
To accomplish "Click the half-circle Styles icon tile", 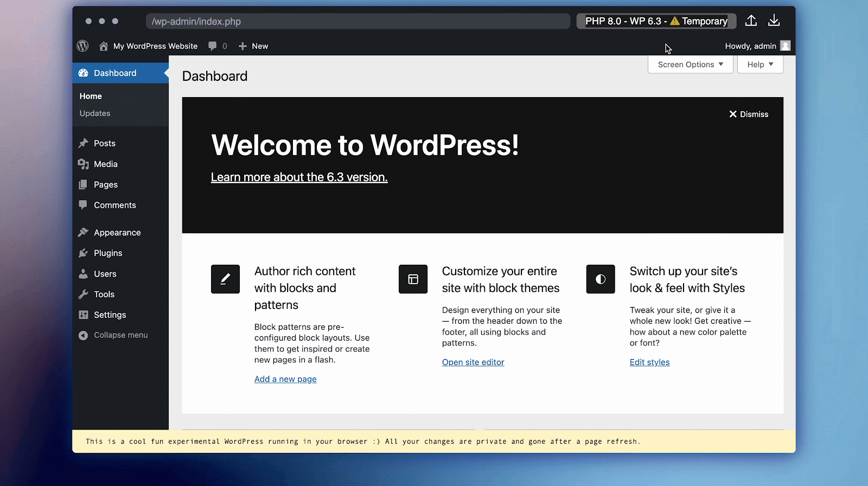I will click(601, 279).
